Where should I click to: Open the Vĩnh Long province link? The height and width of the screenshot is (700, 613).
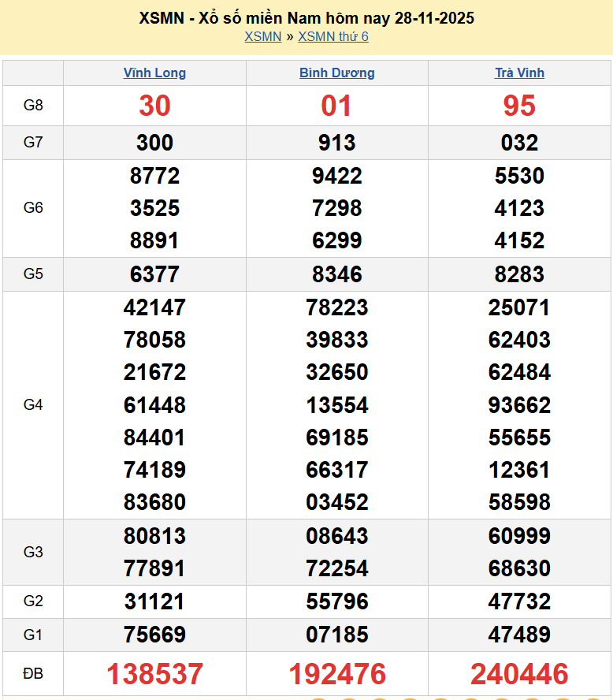(x=154, y=73)
